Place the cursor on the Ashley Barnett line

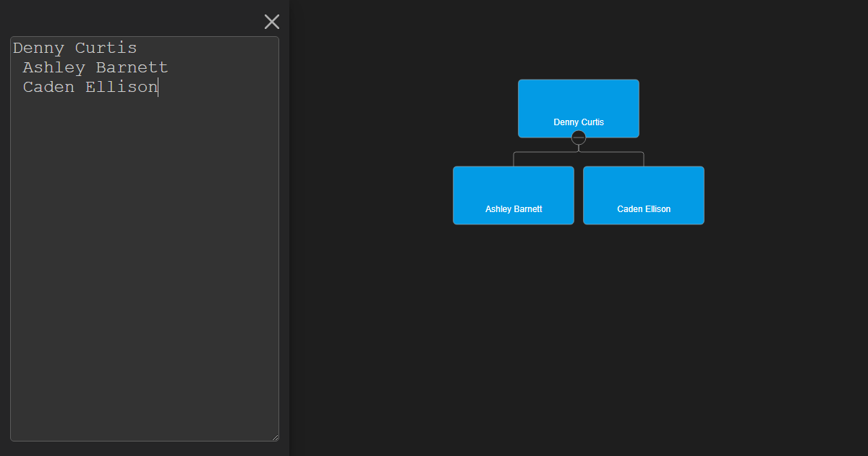94,67
